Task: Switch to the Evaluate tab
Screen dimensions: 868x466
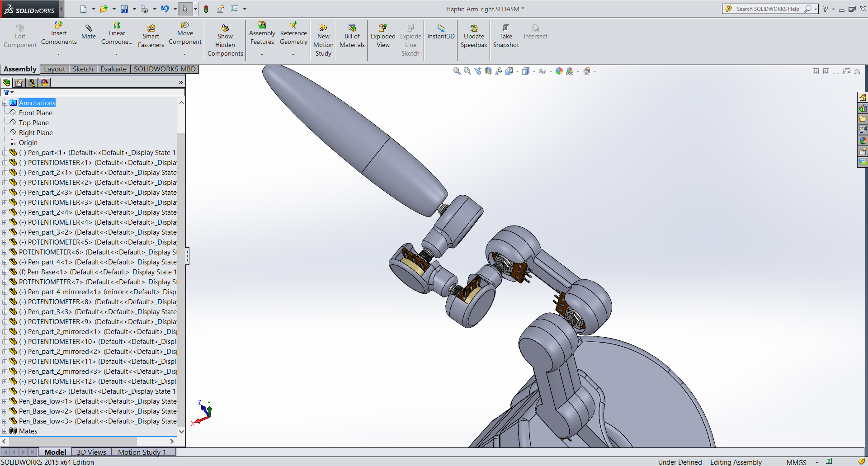Action: (113, 69)
